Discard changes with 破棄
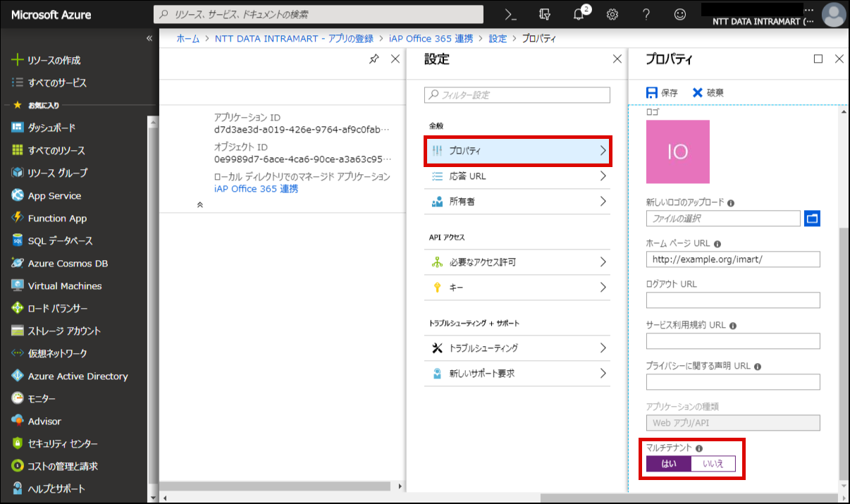This screenshot has width=850, height=504. pyautogui.click(x=708, y=92)
